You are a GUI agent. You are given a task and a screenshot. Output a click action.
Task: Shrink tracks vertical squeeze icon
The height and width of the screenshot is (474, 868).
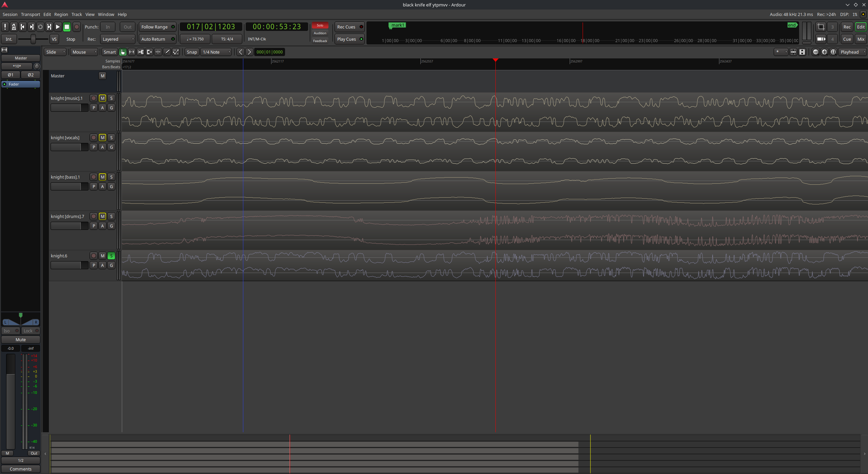[x=793, y=52]
